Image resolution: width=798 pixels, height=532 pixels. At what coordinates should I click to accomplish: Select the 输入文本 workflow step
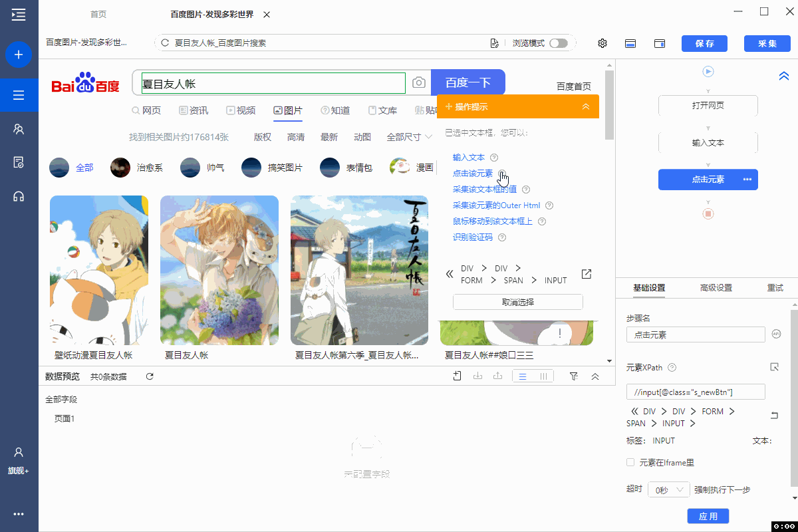tap(708, 142)
